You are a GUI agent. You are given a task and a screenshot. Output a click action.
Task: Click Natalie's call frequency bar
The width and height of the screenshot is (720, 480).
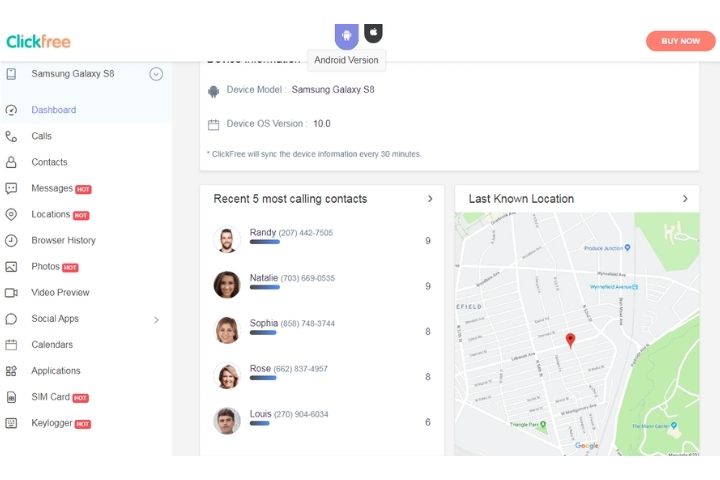pos(264,287)
